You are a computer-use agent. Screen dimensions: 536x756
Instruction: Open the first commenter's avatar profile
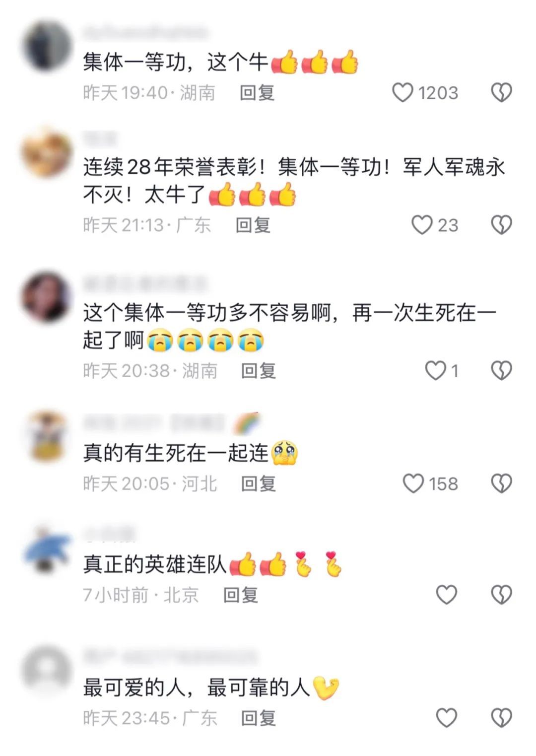(x=47, y=46)
